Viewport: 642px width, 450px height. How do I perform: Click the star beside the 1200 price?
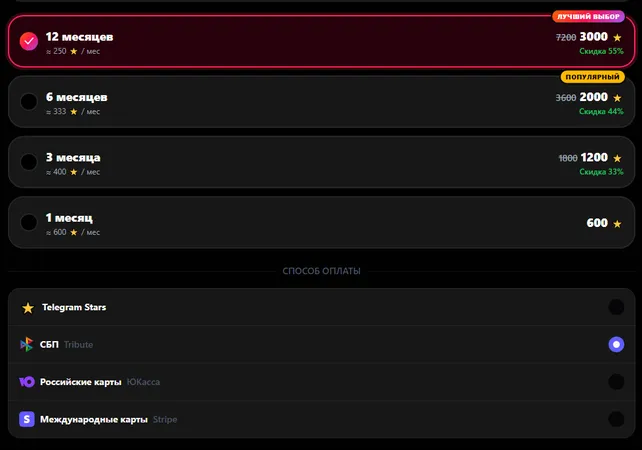click(x=617, y=158)
